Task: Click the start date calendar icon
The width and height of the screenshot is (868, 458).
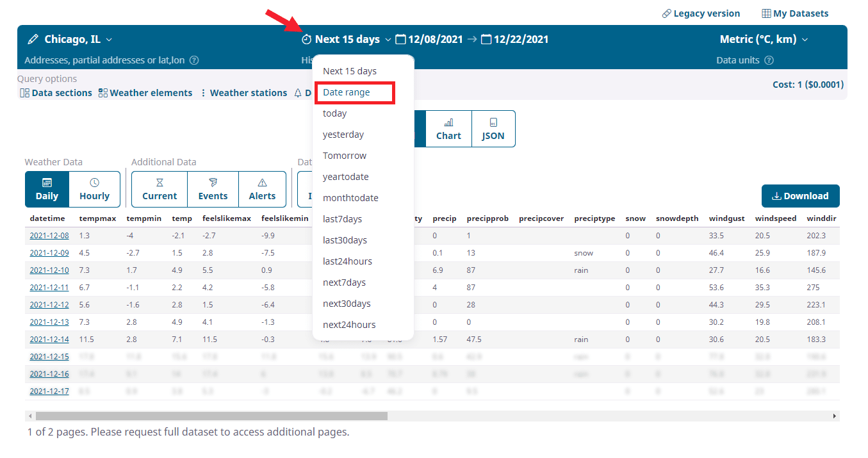Action: (400, 40)
